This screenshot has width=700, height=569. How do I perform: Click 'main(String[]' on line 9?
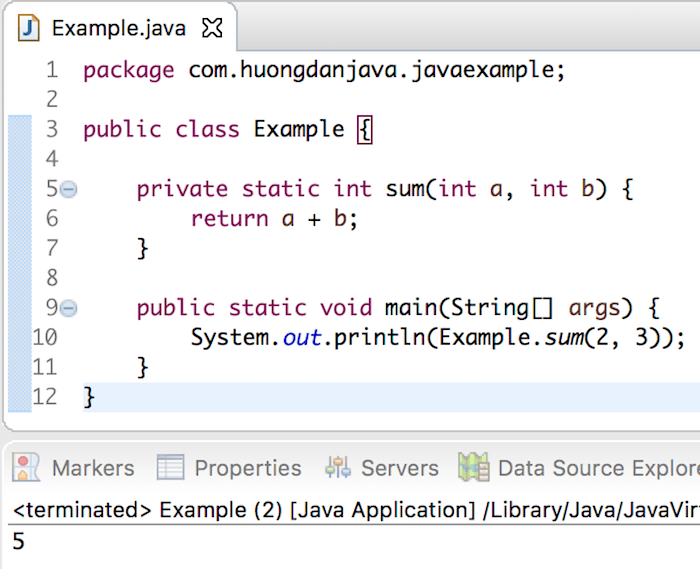[x=469, y=308]
